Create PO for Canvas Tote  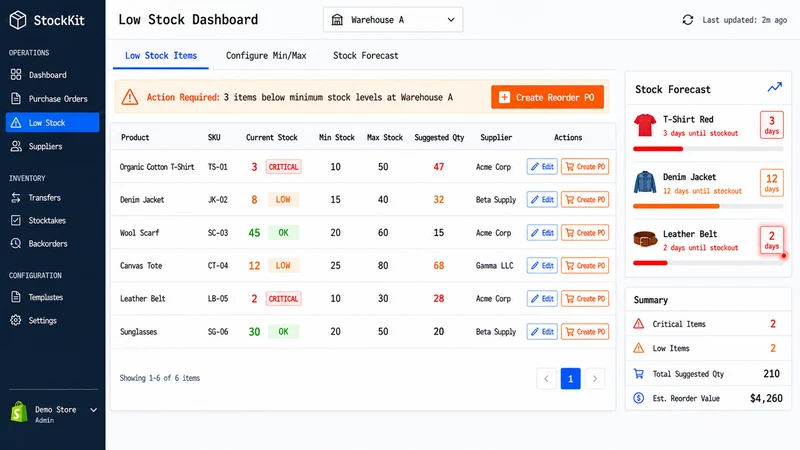click(585, 265)
